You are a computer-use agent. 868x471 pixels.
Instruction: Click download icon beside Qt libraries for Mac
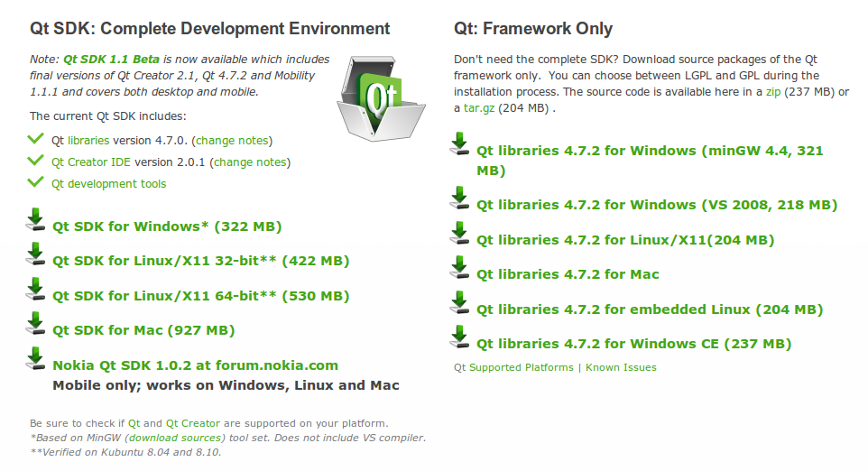tap(459, 267)
